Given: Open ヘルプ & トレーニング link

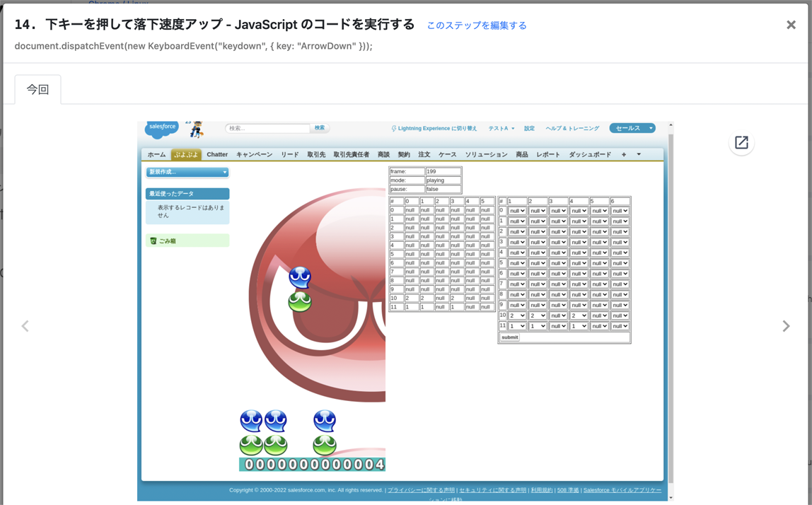Looking at the screenshot, I should (x=572, y=128).
